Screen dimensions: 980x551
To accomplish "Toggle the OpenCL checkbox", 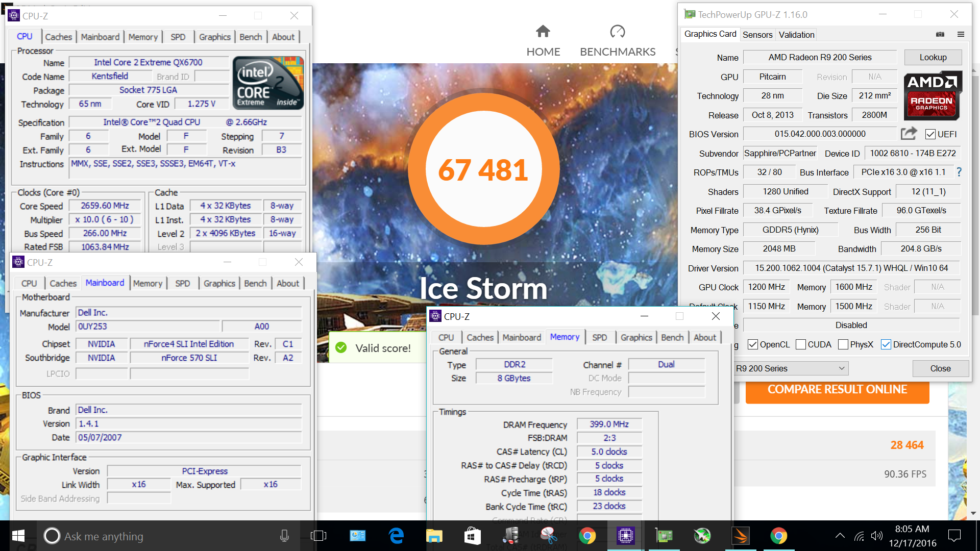I will (x=752, y=344).
